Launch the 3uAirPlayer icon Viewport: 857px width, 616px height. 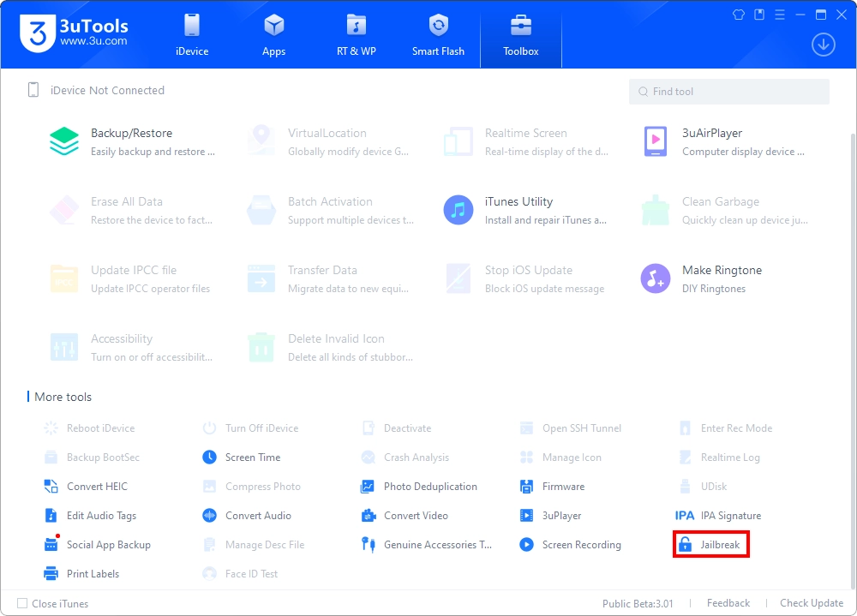[656, 141]
